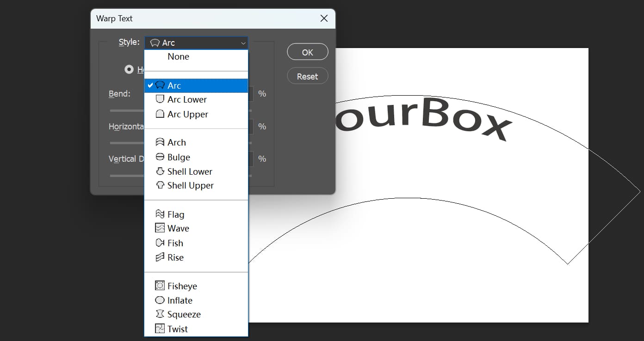
Task: Open the Style dropdown chevron
Action: tap(243, 43)
